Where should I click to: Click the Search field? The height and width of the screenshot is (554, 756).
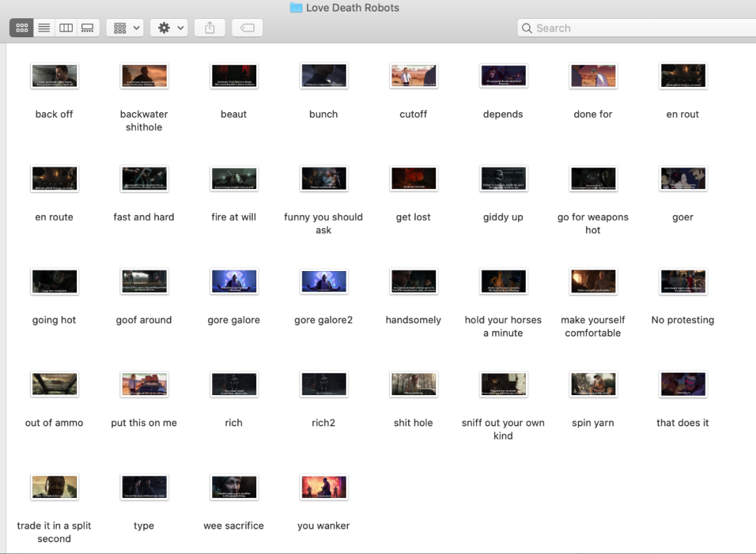coord(636,28)
